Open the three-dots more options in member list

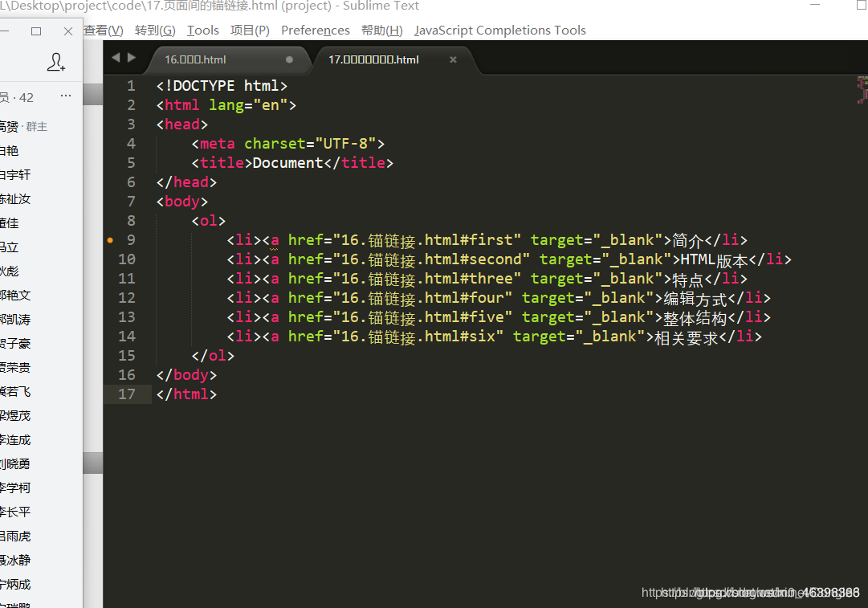(66, 96)
